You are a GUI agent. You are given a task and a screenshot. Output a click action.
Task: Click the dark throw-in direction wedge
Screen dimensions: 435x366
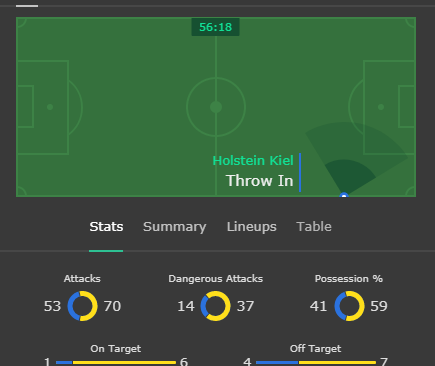click(348, 175)
